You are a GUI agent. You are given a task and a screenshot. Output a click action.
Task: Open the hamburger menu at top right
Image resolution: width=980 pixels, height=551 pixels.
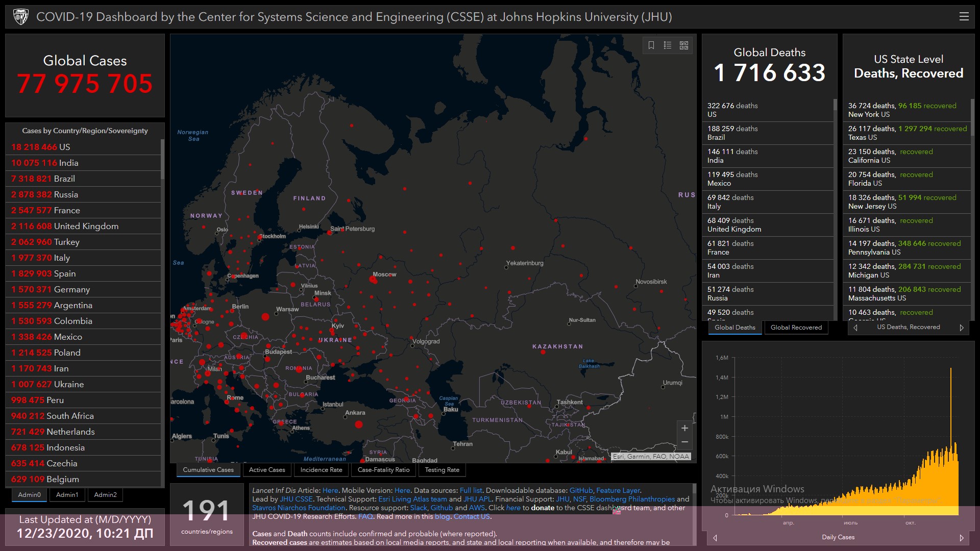[964, 16]
